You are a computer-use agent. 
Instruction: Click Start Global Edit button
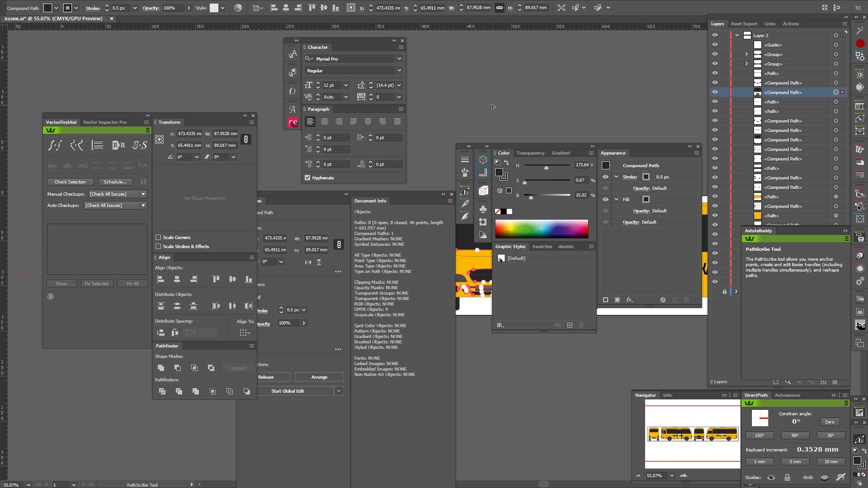point(288,391)
